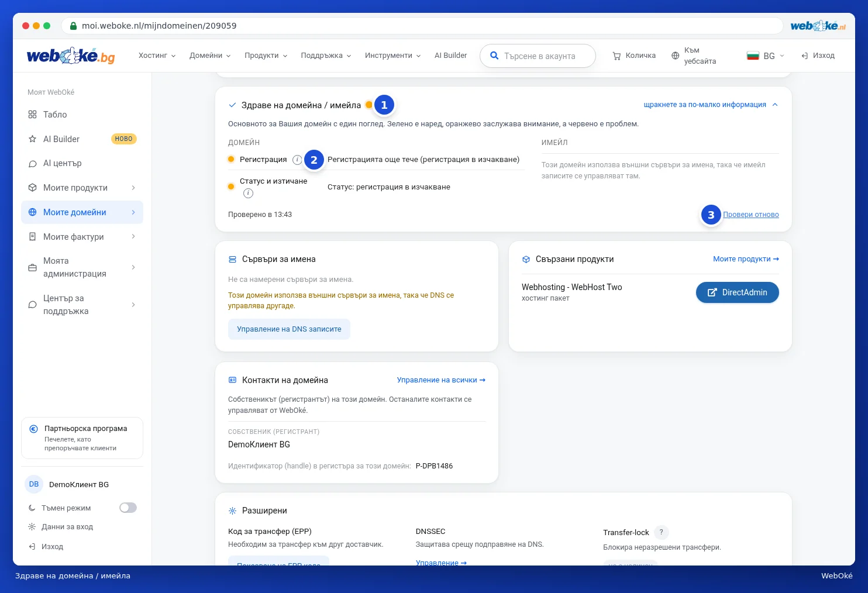Click the Провери отново link

coord(751,215)
